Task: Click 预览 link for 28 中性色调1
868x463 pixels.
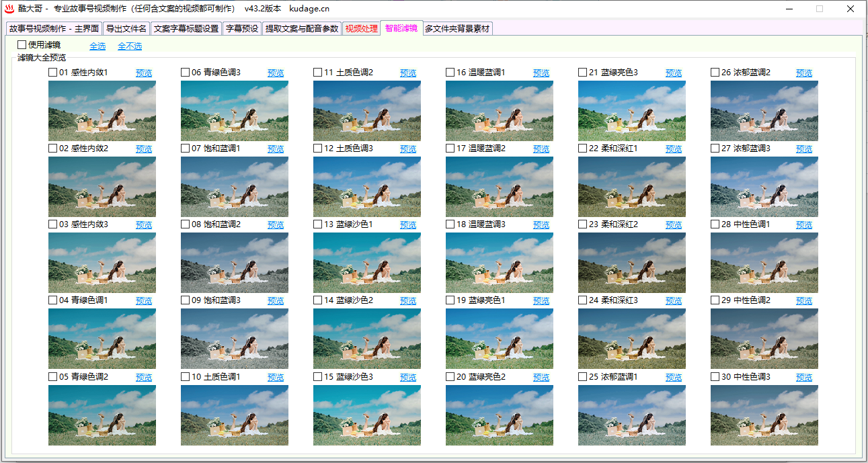Action: point(804,225)
